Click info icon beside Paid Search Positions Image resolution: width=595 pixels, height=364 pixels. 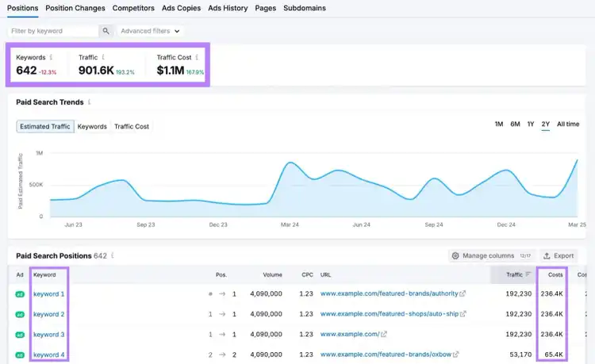click(113, 255)
